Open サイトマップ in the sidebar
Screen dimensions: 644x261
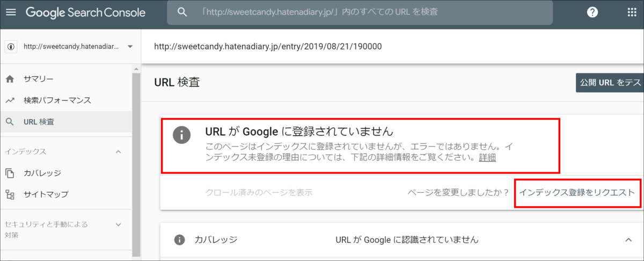pyautogui.click(x=46, y=194)
